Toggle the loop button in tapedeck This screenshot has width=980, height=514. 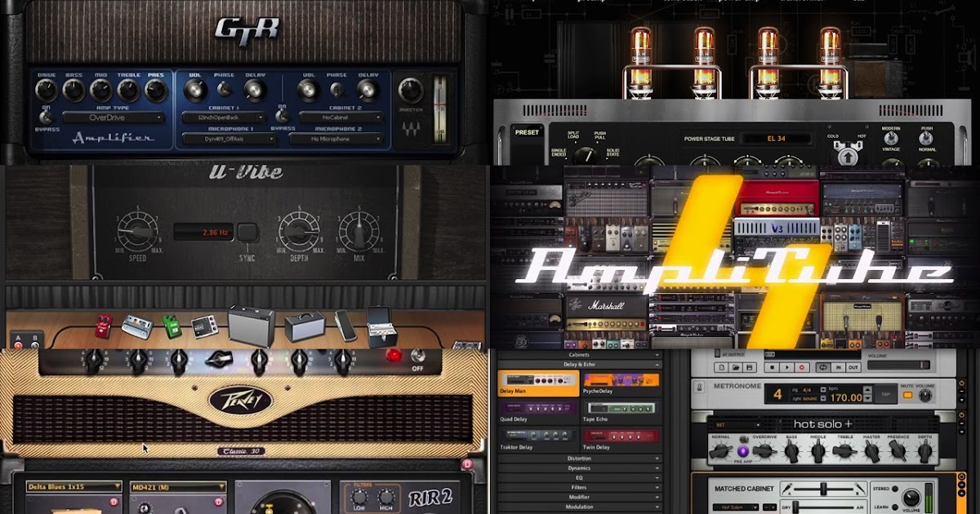[x=823, y=368]
